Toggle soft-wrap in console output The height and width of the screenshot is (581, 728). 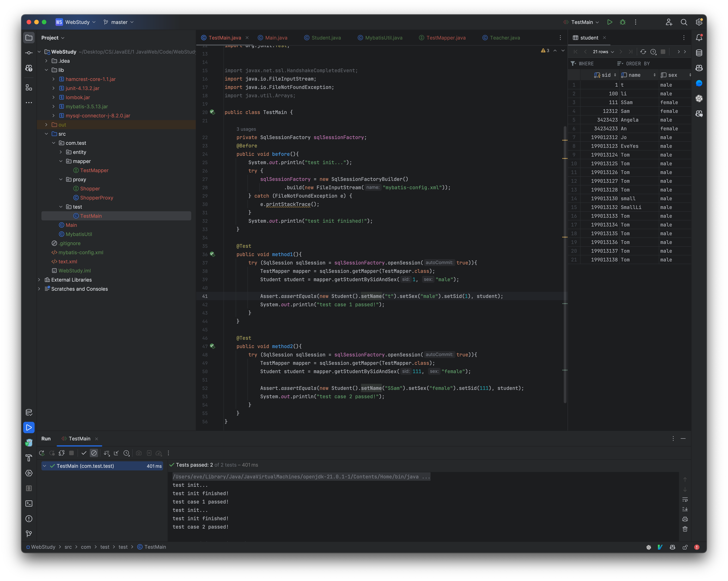pos(685,499)
